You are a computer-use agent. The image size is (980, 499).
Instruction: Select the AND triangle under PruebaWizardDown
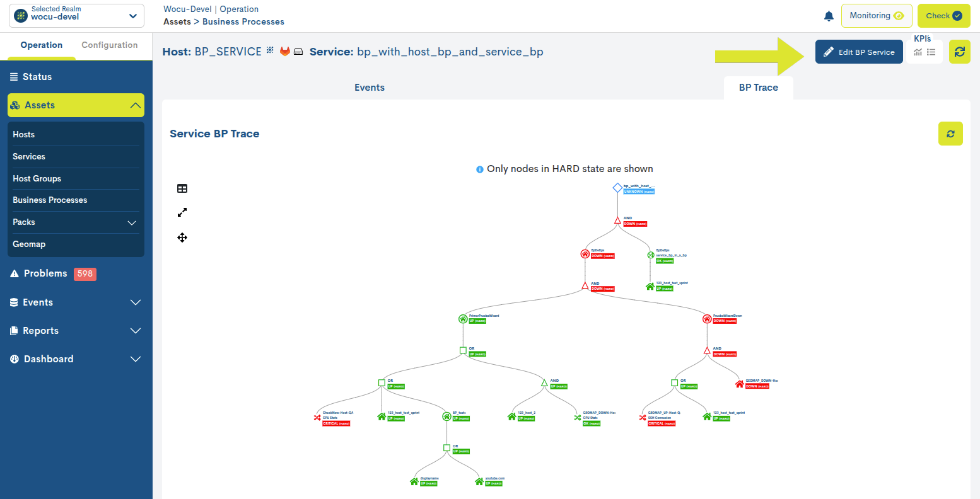coord(707,350)
